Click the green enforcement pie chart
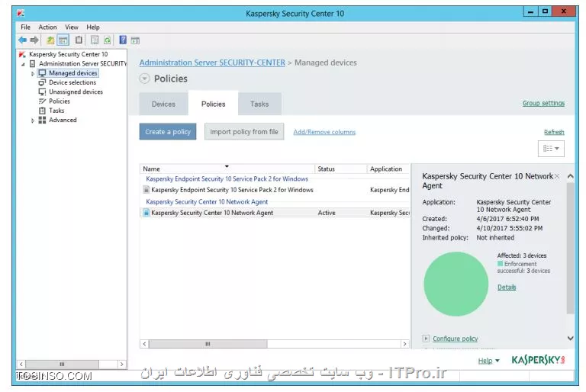The height and width of the screenshot is (392, 586). click(x=456, y=284)
